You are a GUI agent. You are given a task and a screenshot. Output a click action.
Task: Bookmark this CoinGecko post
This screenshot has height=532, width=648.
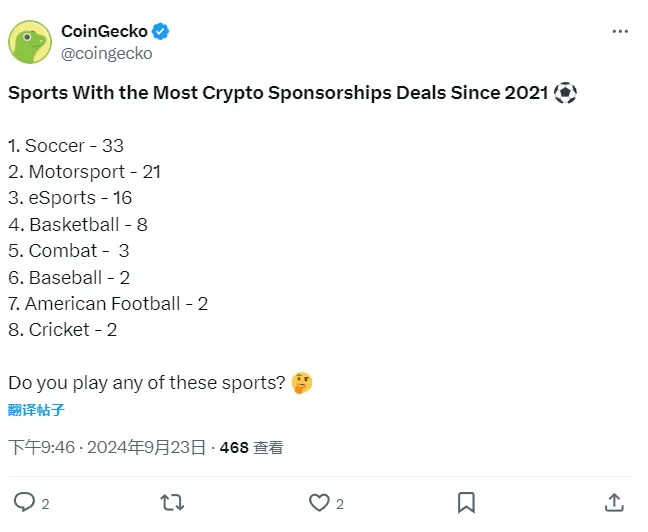click(466, 502)
